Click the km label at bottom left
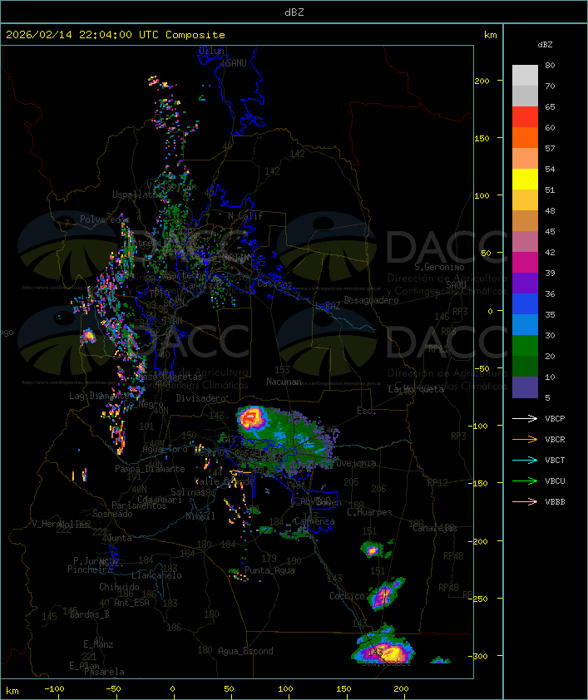 point(12,691)
